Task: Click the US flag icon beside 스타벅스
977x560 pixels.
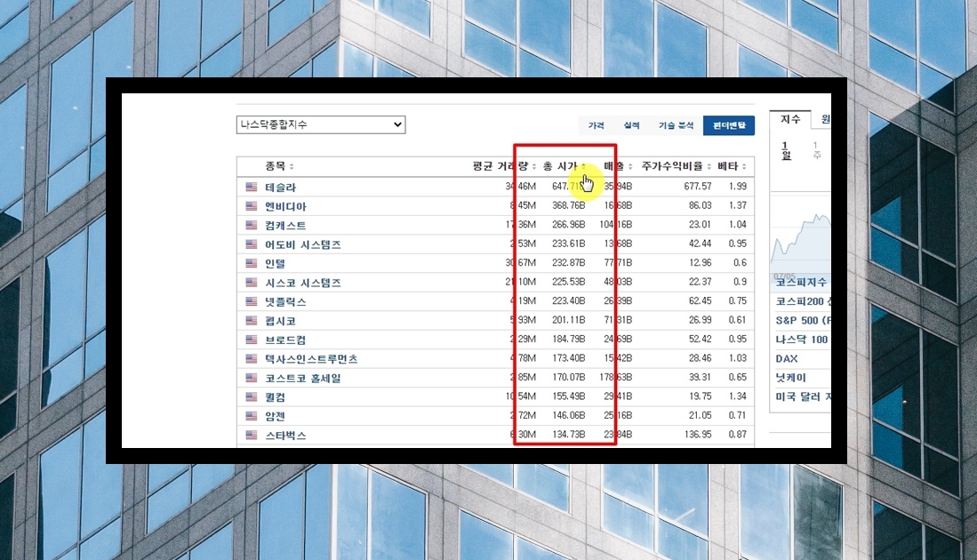Action: (x=251, y=435)
